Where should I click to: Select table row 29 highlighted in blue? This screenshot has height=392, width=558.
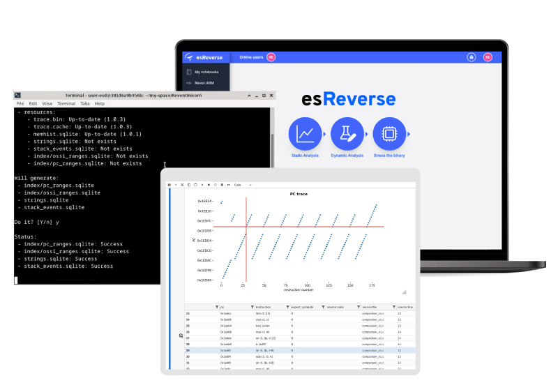click(300, 350)
